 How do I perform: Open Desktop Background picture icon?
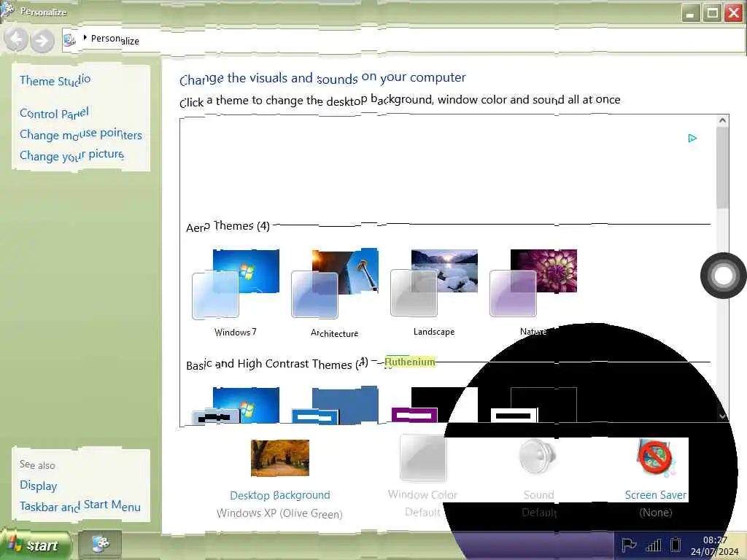pos(280,458)
